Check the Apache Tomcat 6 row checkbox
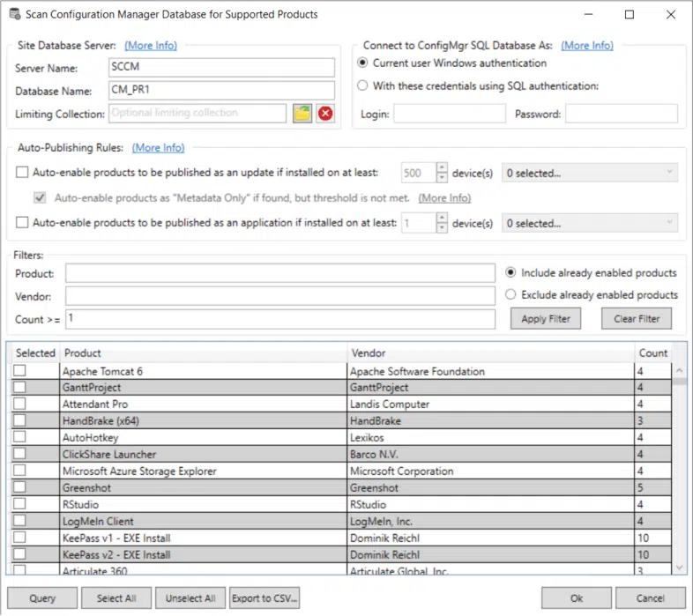Viewport: 693px width, 616px height. [19, 370]
